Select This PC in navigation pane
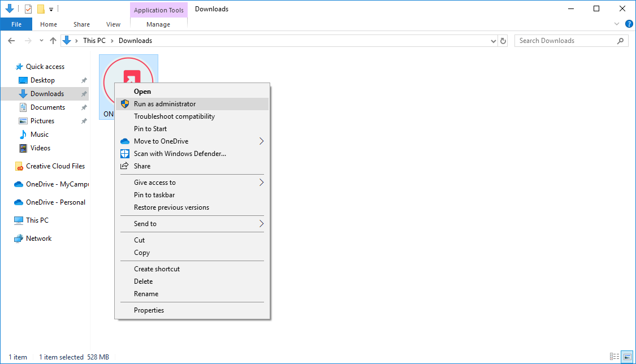Viewport: 636px width, 364px height. pos(37,220)
